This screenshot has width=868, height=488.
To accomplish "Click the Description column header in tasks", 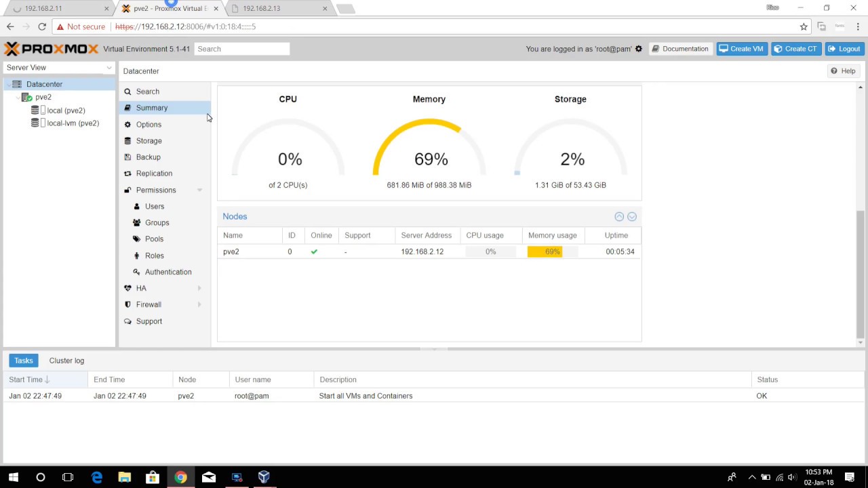I will (x=532, y=380).
